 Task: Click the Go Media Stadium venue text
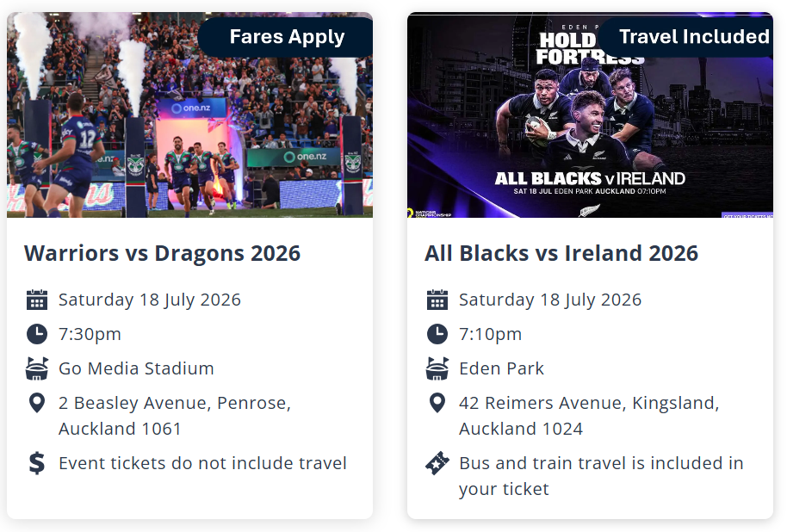coord(136,368)
